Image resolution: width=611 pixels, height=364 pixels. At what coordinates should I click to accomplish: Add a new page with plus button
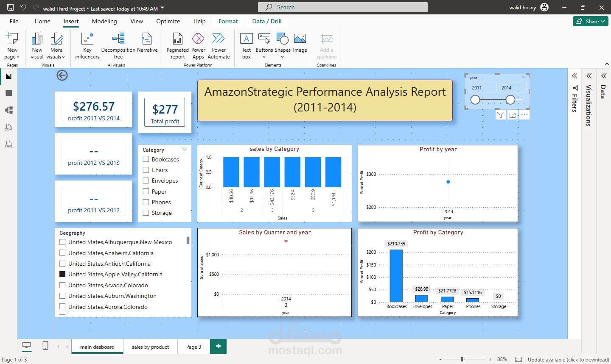coord(218,346)
